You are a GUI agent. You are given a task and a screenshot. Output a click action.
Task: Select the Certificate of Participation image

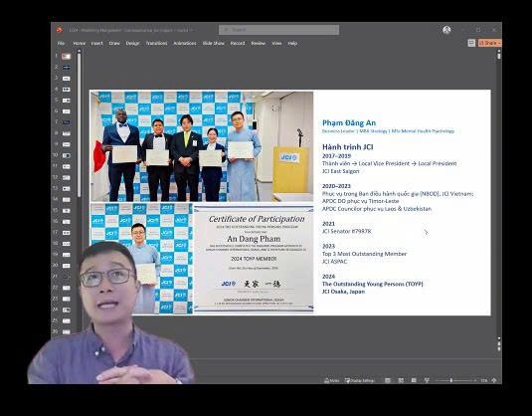tap(254, 258)
